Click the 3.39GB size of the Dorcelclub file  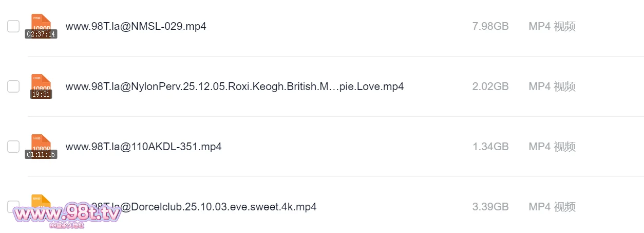[490, 207]
